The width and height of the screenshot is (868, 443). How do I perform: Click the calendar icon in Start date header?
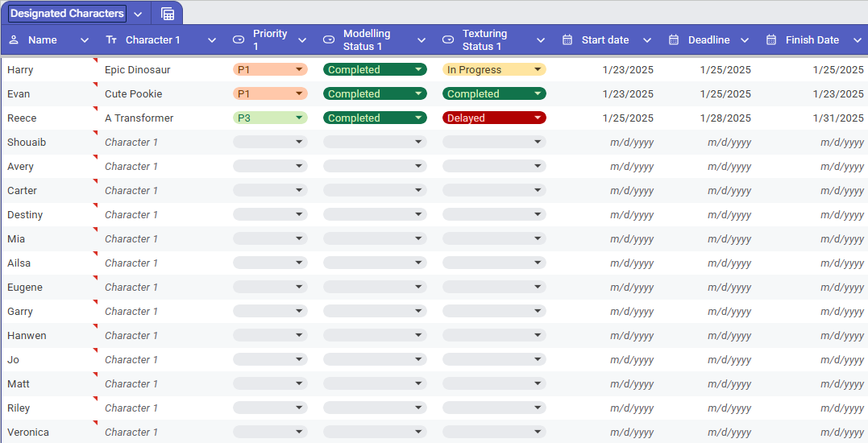pos(567,39)
